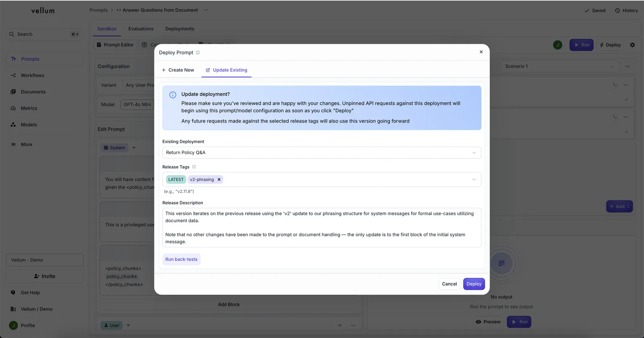
Task: Cancel the deployment dialog
Action: (x=449, y=284)
